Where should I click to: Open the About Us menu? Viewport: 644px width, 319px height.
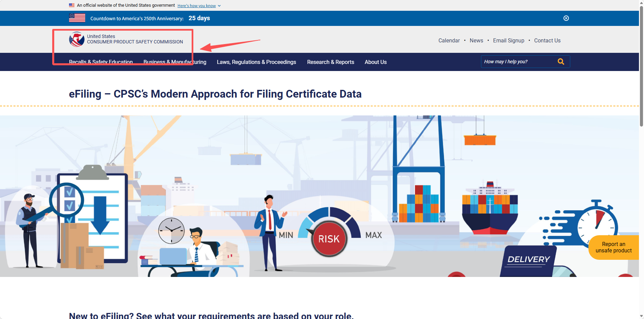click(376, 62)
